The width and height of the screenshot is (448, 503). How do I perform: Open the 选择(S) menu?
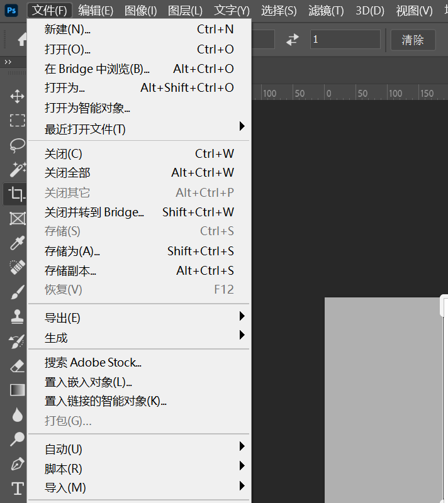279,11
